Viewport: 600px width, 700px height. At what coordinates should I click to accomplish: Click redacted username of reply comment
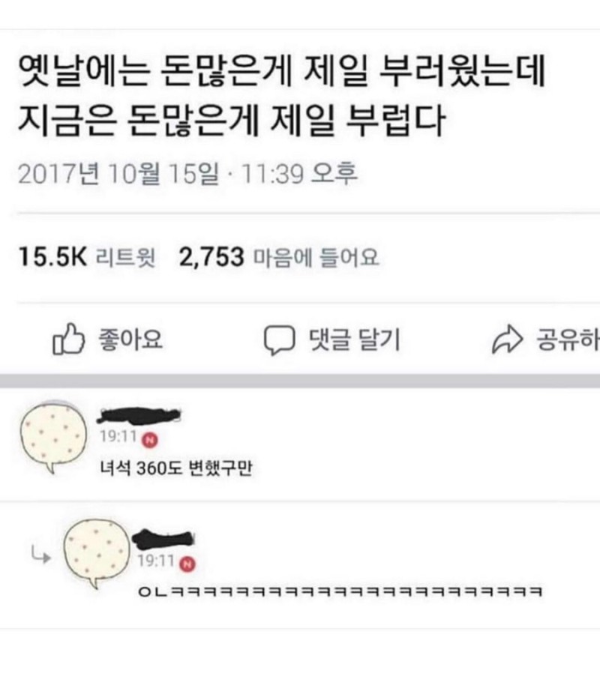pyautogui.click(x=163, y=538)
